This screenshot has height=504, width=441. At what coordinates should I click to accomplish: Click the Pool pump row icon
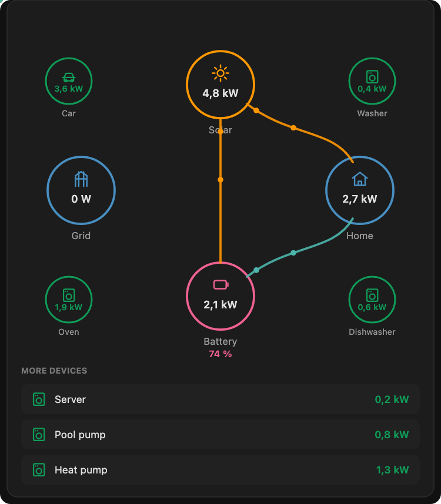tap(39, 435)
